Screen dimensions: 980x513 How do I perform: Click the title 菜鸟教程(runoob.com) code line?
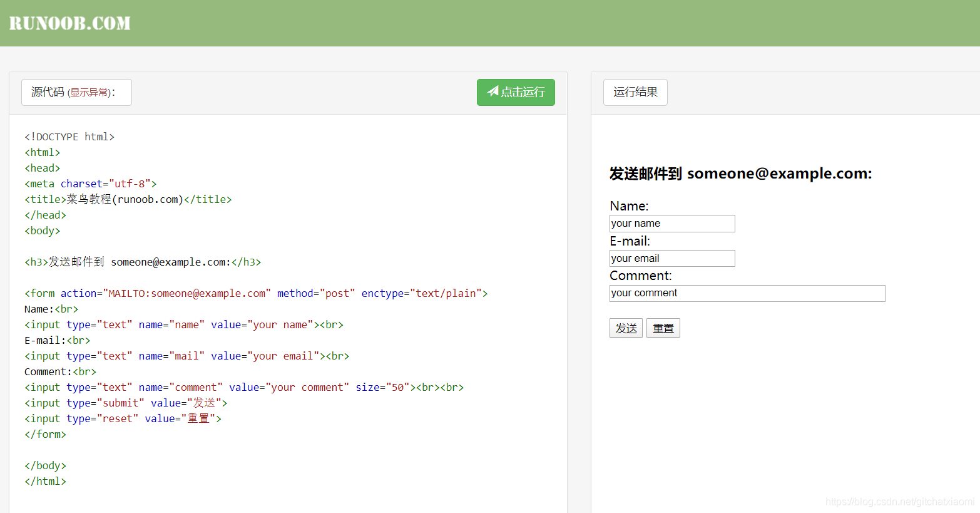[128, 199]
